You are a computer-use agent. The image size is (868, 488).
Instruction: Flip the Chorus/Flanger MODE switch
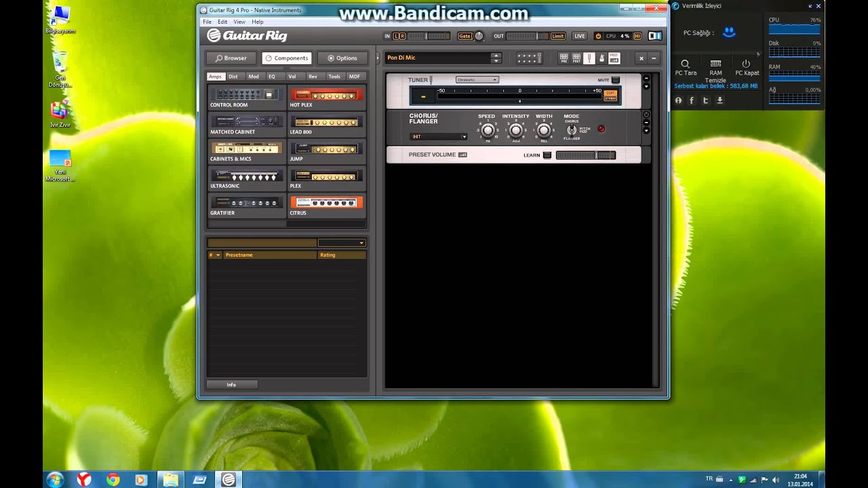coord(572,129)
